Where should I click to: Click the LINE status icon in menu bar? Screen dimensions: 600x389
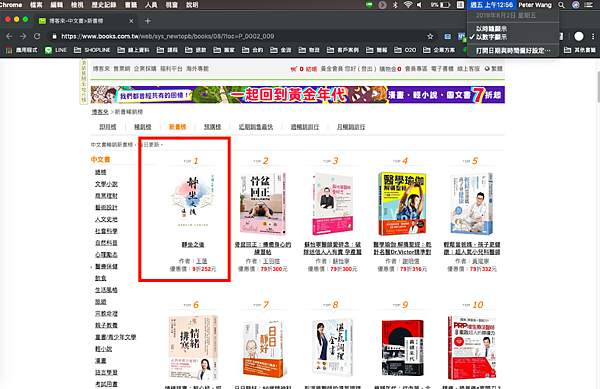click(369, 5)
